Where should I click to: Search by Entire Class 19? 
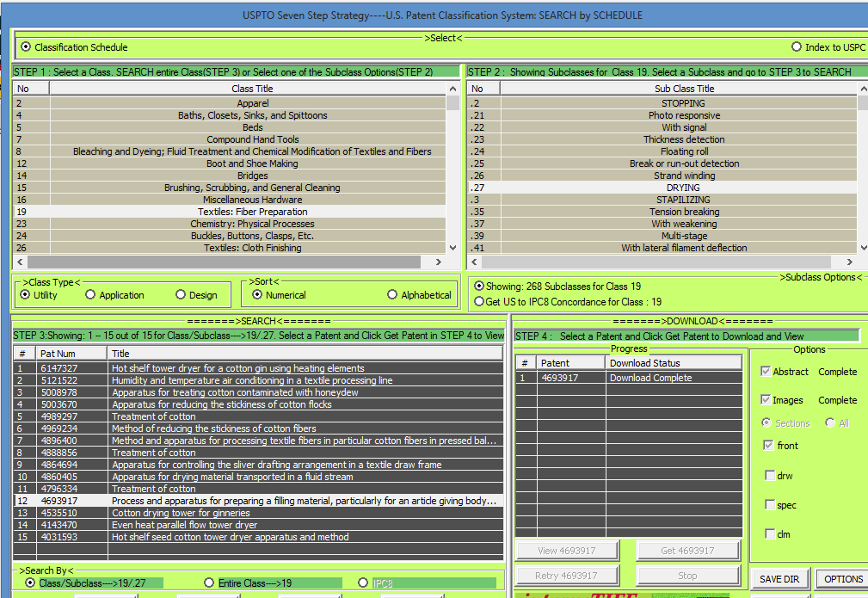pos(209,583)
